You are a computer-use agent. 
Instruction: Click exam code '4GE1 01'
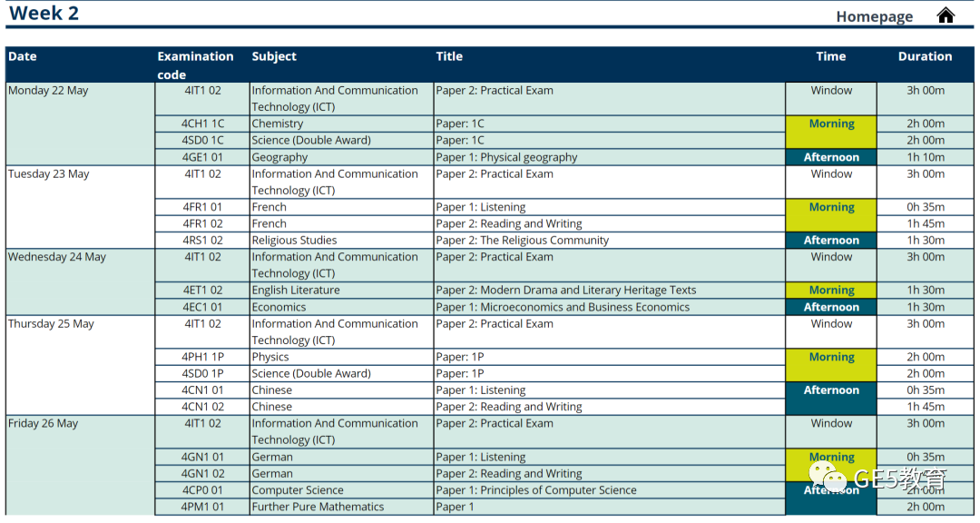tap(202, 157)
